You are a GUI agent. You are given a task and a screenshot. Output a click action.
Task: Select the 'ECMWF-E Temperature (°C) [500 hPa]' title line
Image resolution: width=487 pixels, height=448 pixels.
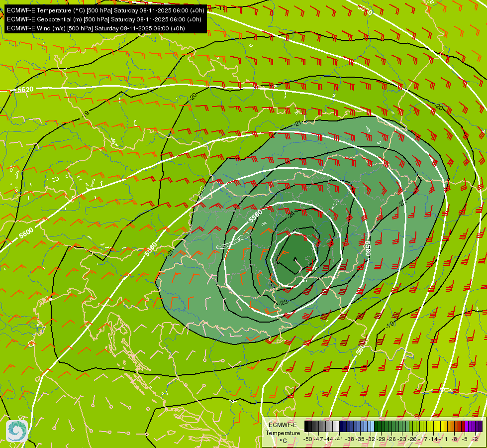[105, 10]
